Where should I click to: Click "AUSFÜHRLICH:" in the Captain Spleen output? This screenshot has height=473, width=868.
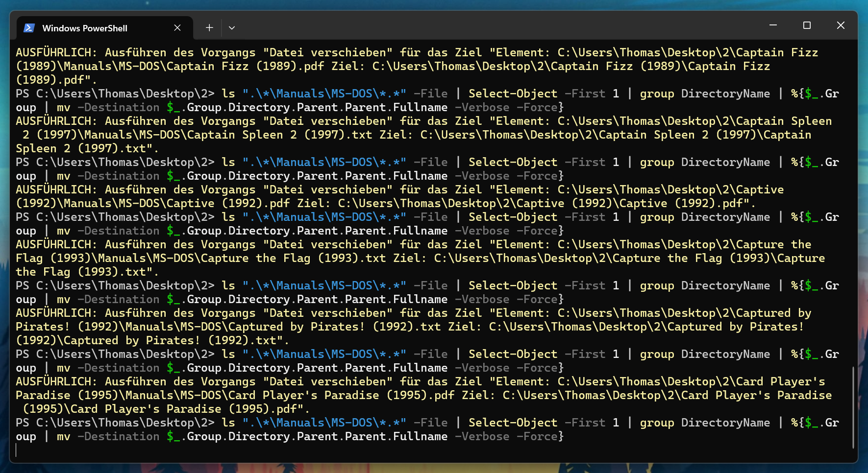coord(56,121)
